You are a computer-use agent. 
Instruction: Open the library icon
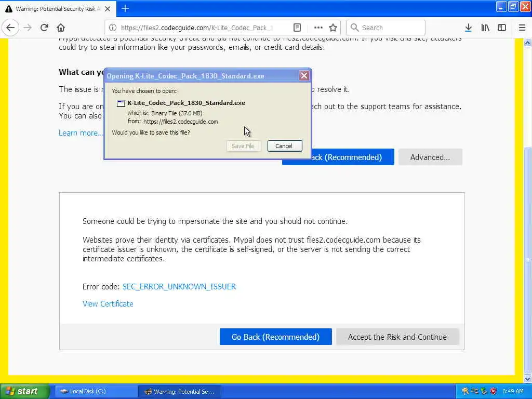485,28
